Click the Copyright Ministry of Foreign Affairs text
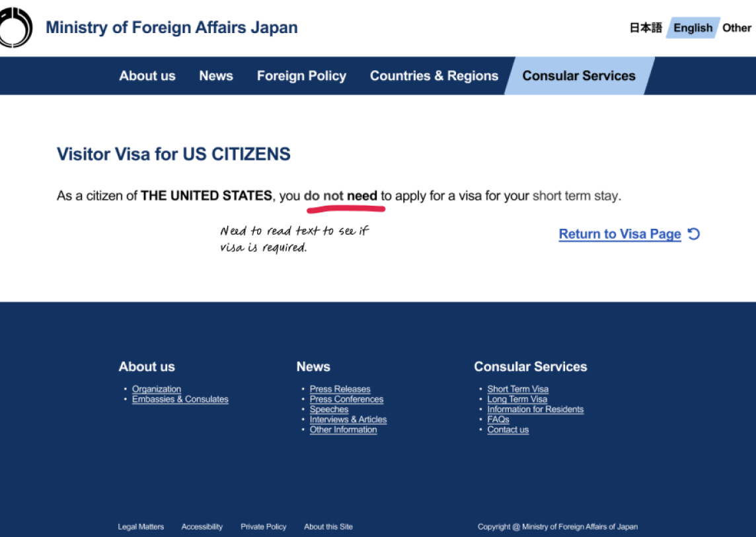756x537 pixels. pyautogui.click(x=558, y=527)
